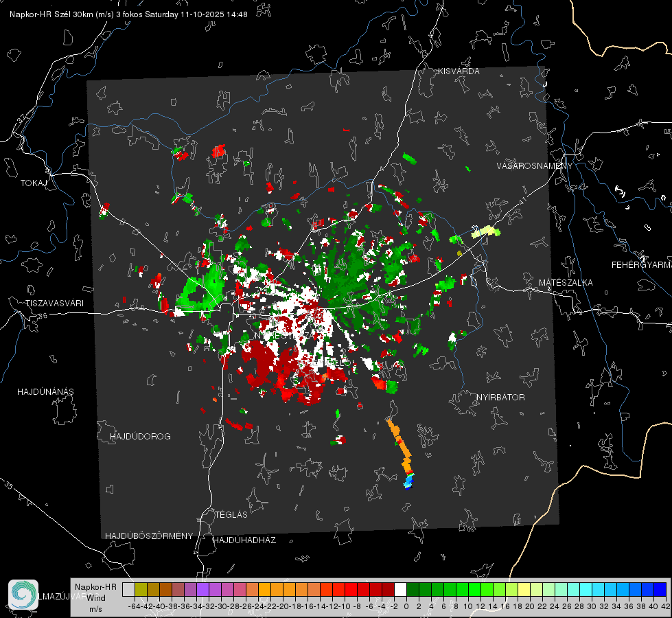Click the pale yellow echo near road 41
Viewport: 672px width, 618px height.
coord(485,232)
